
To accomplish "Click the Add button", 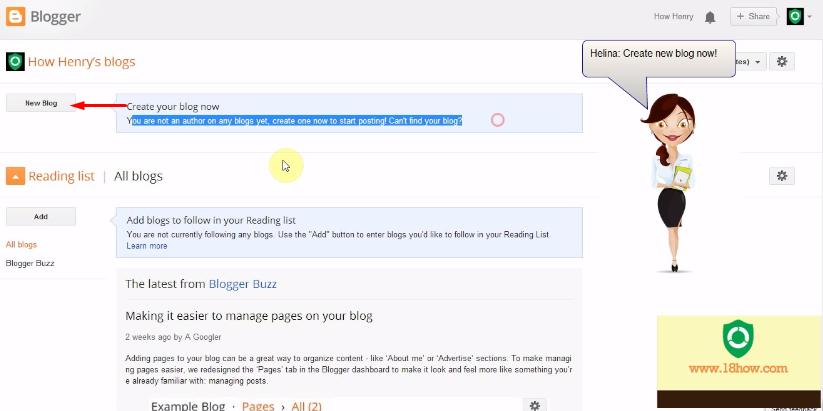I will pyautogui.click(x=41, y=216).
